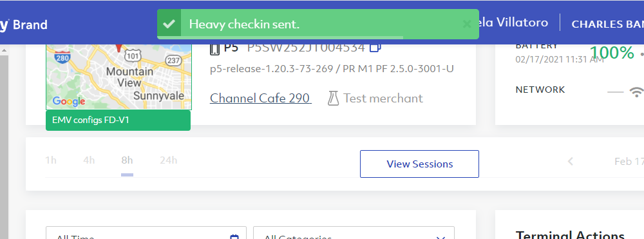Select the 4h time range tab
644x239 pixels.
coord(89,160)
